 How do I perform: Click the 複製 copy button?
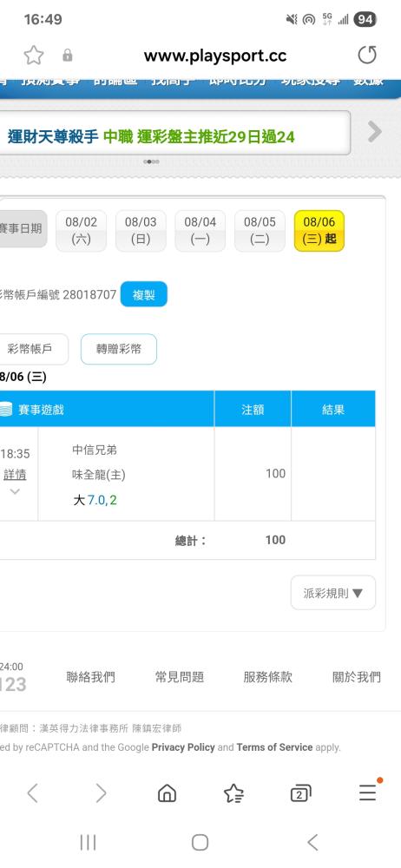[x=143, y=294]
